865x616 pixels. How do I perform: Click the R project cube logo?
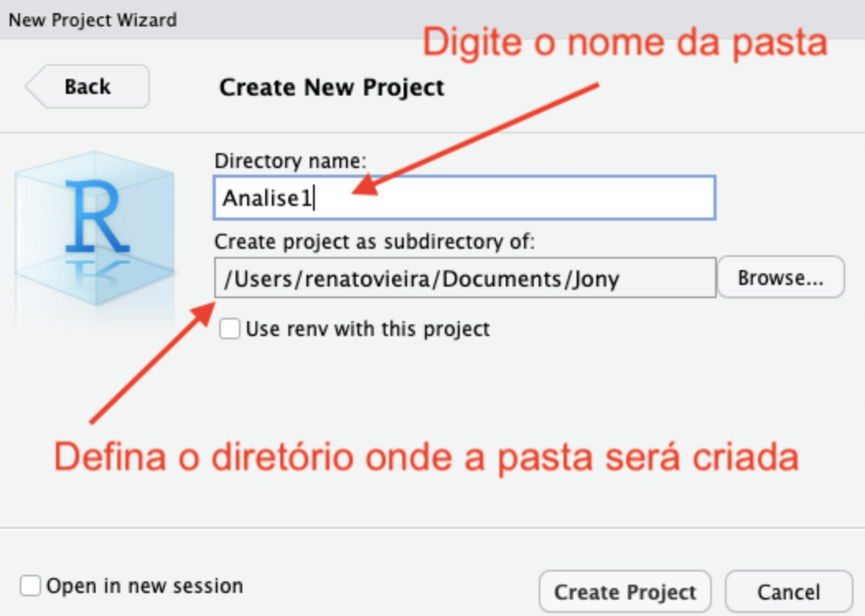(95, 218)
